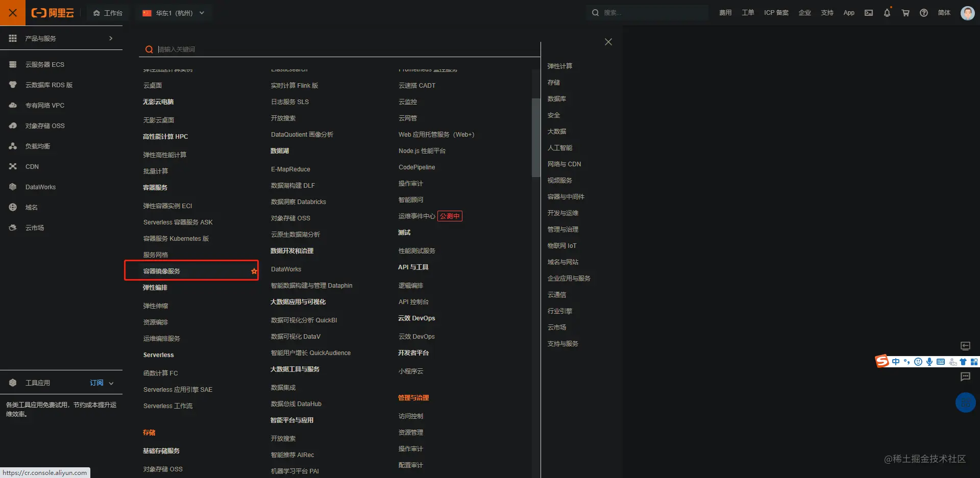Open the 企业 top menu

[805, 13]
